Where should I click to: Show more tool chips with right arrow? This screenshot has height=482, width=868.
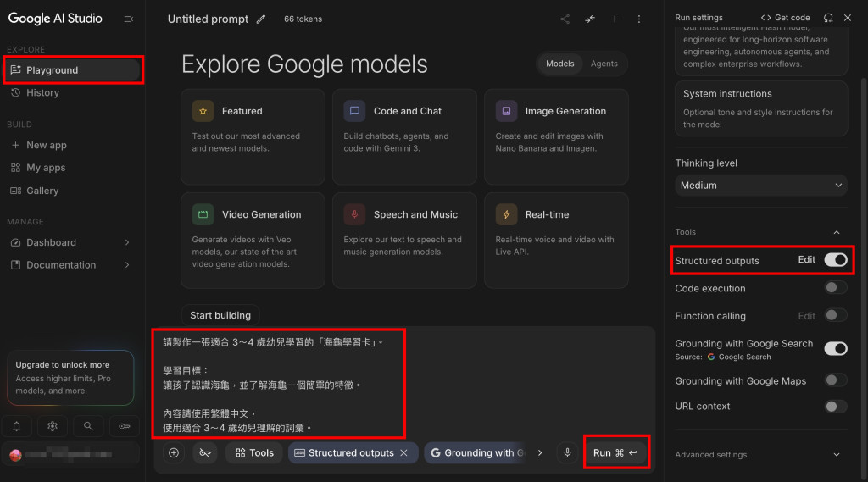[x=540, y=452]
